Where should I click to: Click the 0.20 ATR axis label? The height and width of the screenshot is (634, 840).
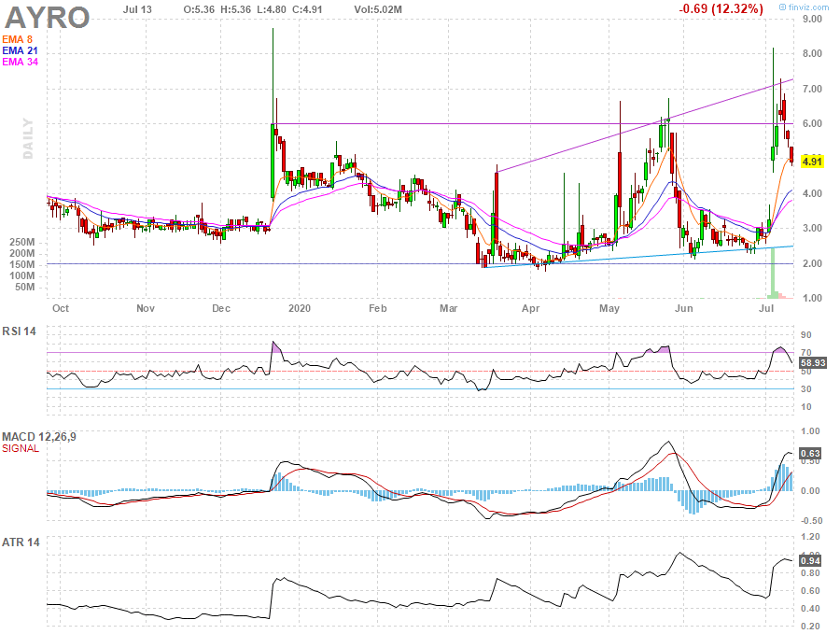[x=811, y=626]
